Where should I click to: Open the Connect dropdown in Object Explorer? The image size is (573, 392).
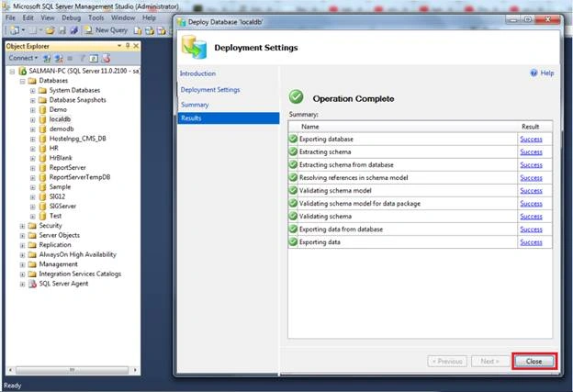pos(23,58)
